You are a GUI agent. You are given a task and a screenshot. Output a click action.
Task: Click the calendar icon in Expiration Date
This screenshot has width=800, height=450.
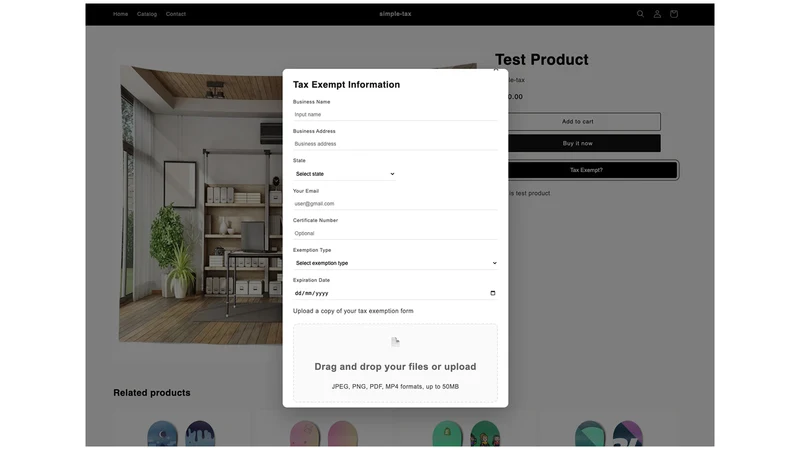[x=492, y=293]
